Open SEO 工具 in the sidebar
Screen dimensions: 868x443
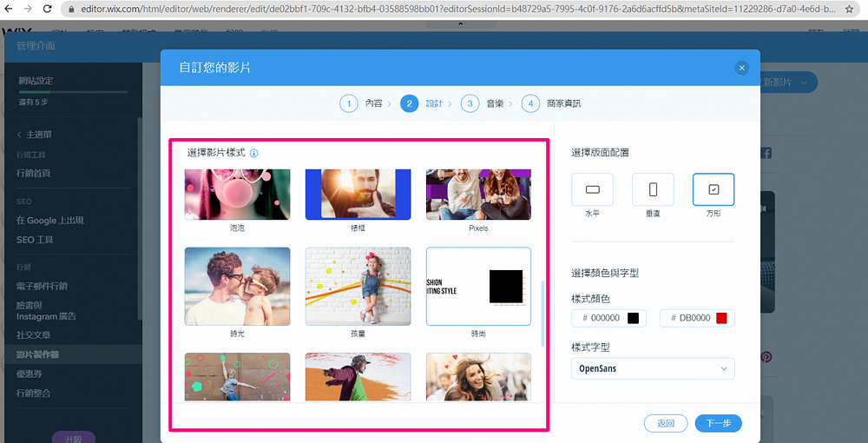[35, 240]
